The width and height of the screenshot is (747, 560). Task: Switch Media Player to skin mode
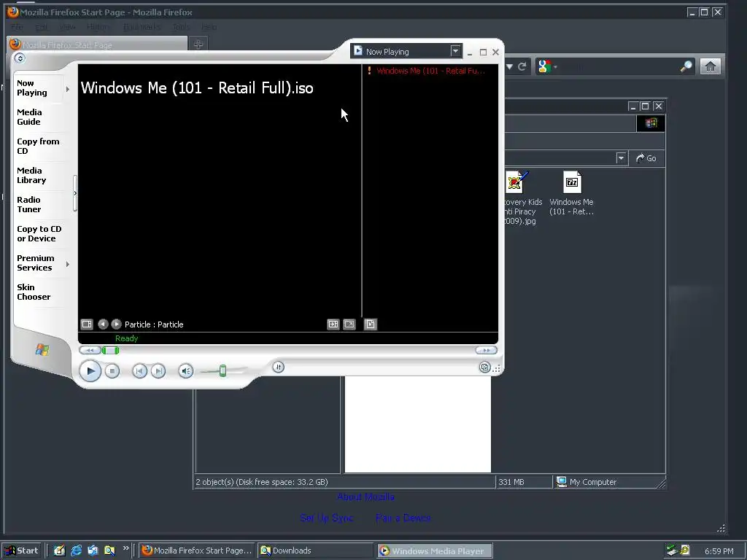point(484,367)
